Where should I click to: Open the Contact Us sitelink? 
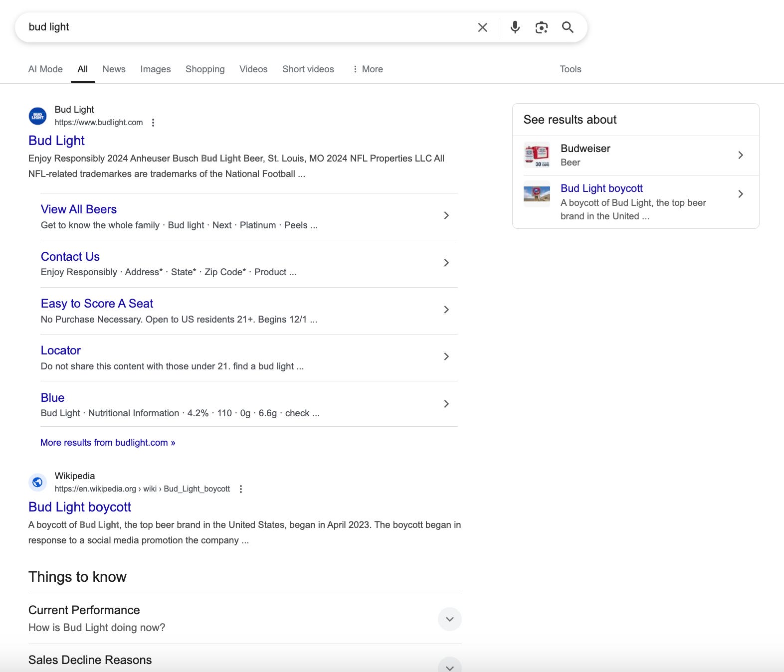click(70, 257)
